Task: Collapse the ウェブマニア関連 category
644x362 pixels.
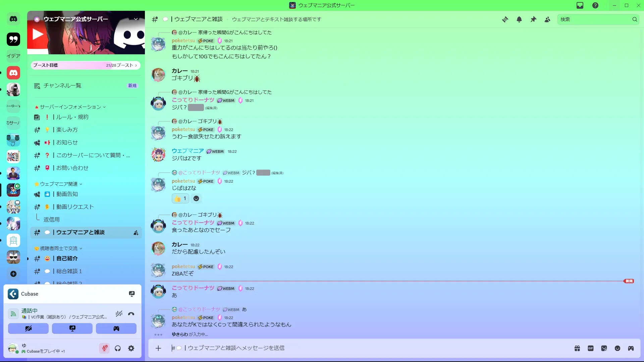Action: pyautogui.click(x=59, y=184)
